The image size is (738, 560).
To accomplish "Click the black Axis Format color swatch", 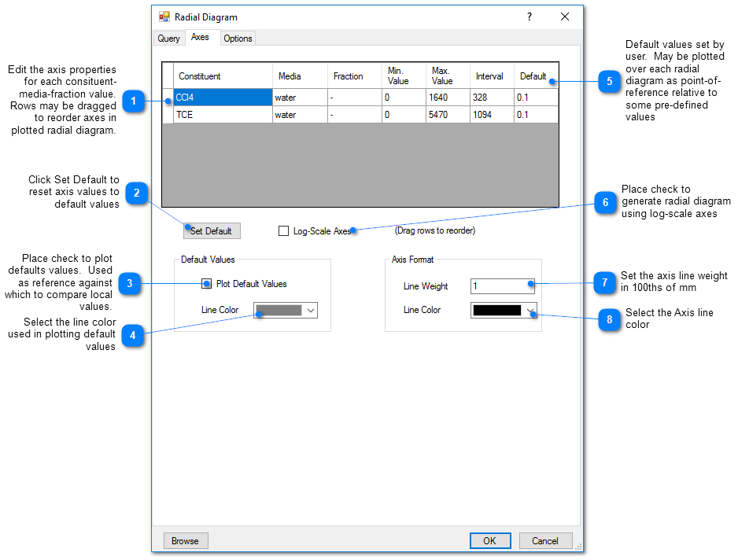I will tap(497, 311).
